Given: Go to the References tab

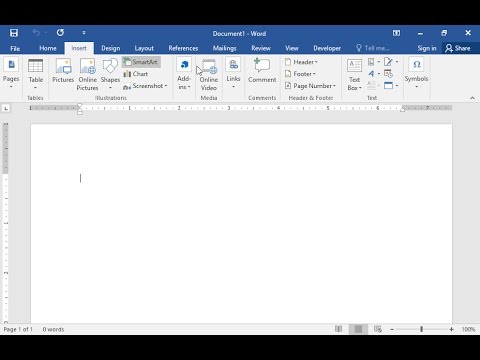Looking at the screenshot, I should 183,48.
